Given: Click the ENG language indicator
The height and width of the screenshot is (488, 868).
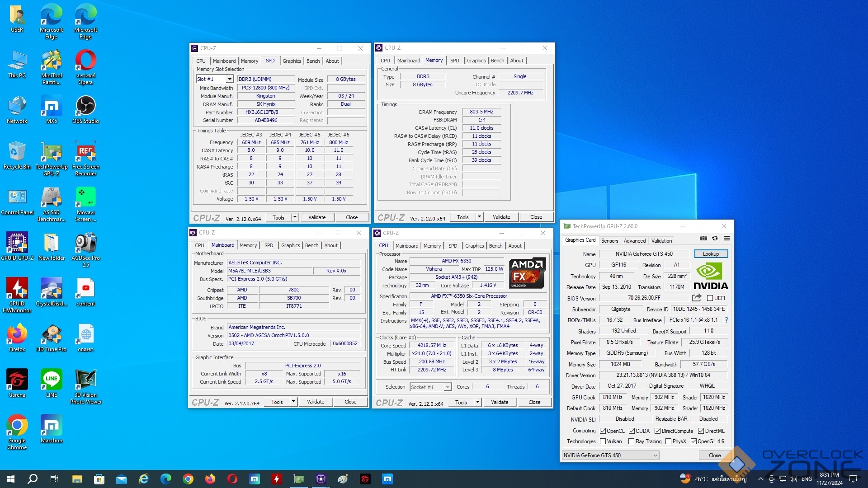Looking at the screenshot, I should click(x=807, y=479).
